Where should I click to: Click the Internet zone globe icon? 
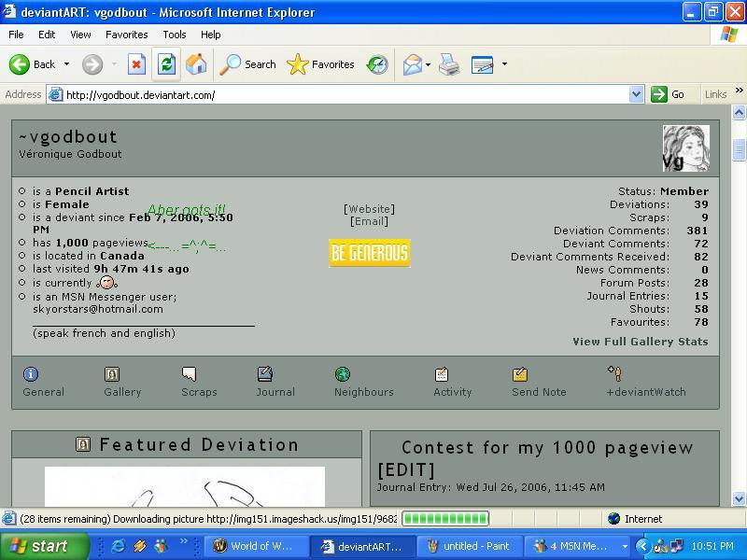tap(613, 519)
